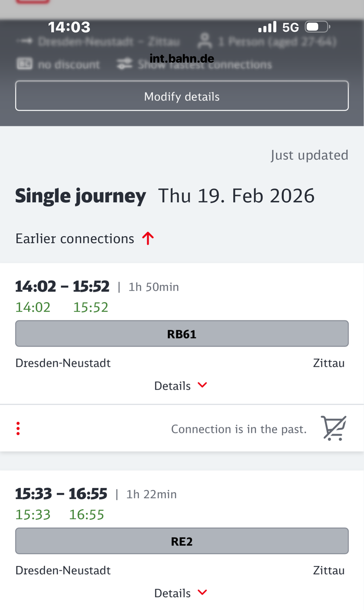Click the red up arrow beside Earlier connections
This screenshot has width=364, height=610.
pyautogui.click(x=148, y=239)
